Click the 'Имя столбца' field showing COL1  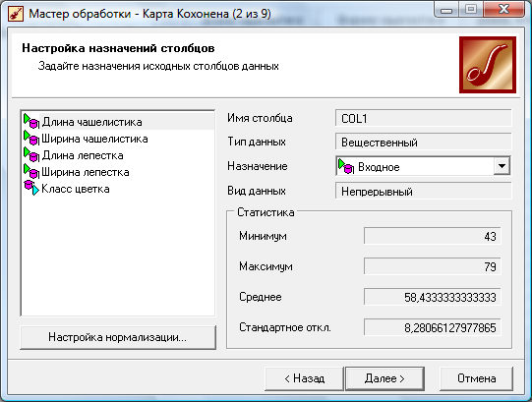(x=423, y=118)
